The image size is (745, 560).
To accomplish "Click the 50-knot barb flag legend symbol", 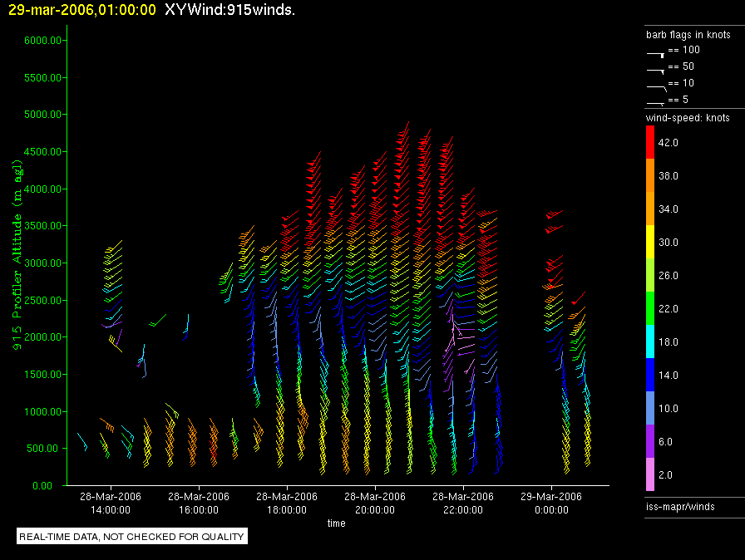I will [656, 68].
